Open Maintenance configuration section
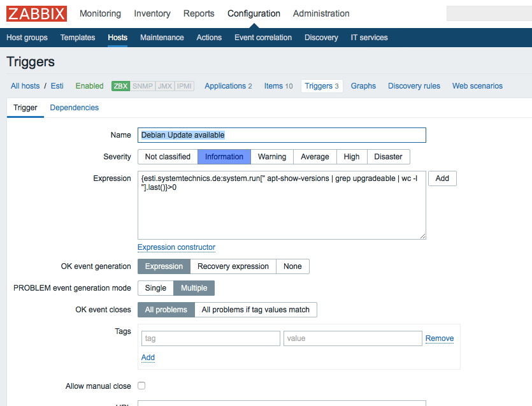Screen dimensions: 532x406 point(162,38)
